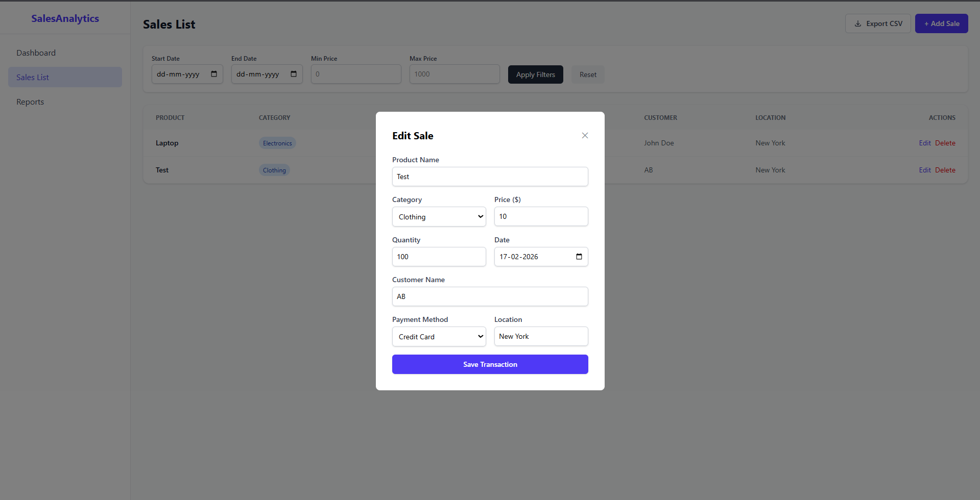Go to the Dashboard page
980x500 pixels.
[36, 53]
